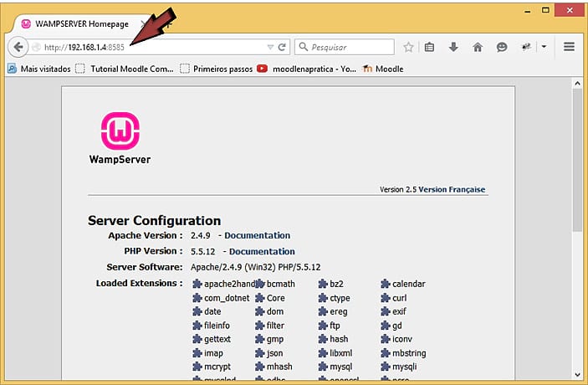This screenshot has width=588, height=385.
Task: Open Mais visitados bookmarks folder
Action: point(39,69)
